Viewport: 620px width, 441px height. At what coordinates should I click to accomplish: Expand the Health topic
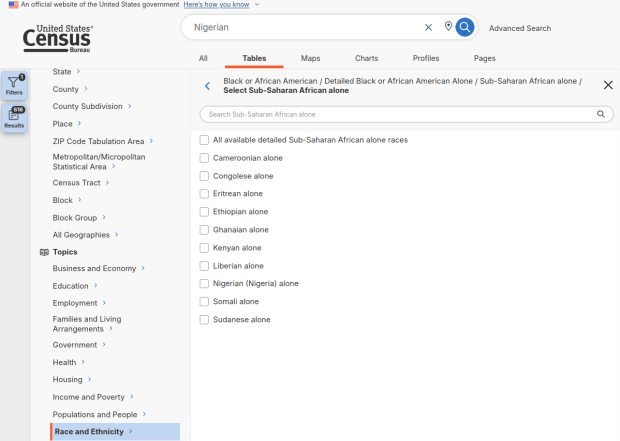[68, 362]
